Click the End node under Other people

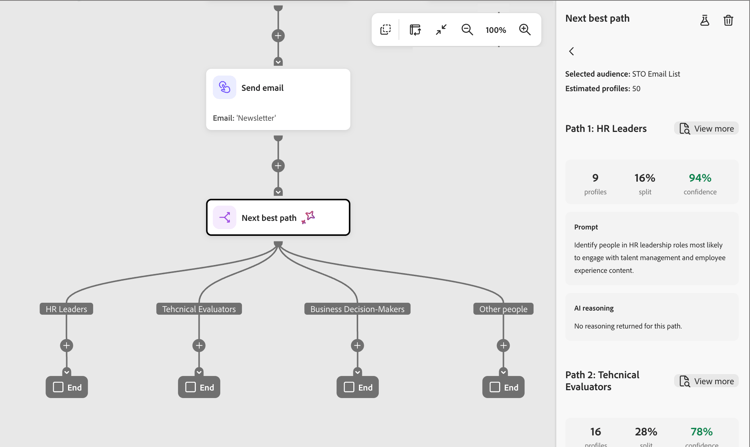click(503, 387)
